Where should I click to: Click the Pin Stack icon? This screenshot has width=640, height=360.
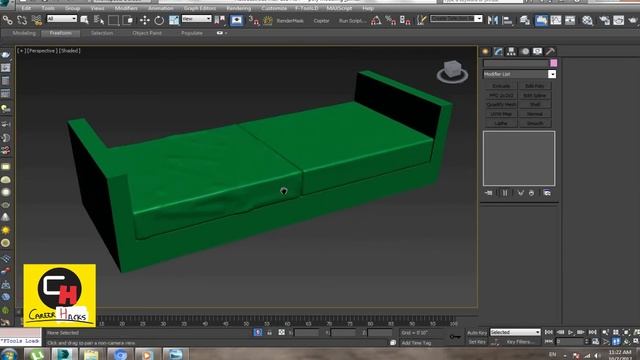tap(489, 193)
